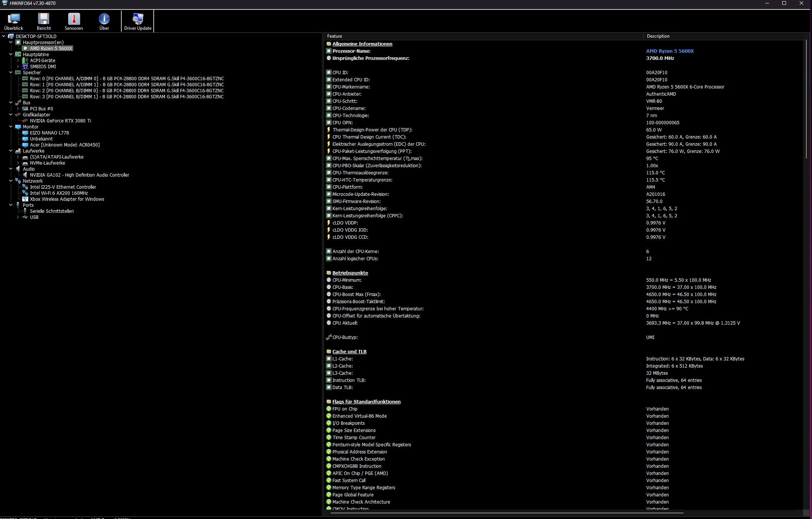Select Xbox Wireless Adapter for Windows
The height and width of the screenshot is (519, 812).
point(67,199)
